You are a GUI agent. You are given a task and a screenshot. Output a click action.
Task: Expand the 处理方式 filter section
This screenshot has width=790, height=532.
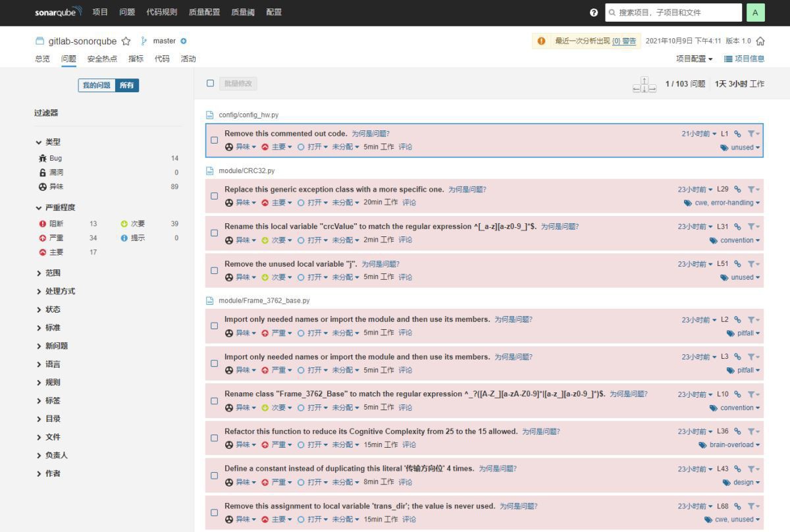click(56, 291)
